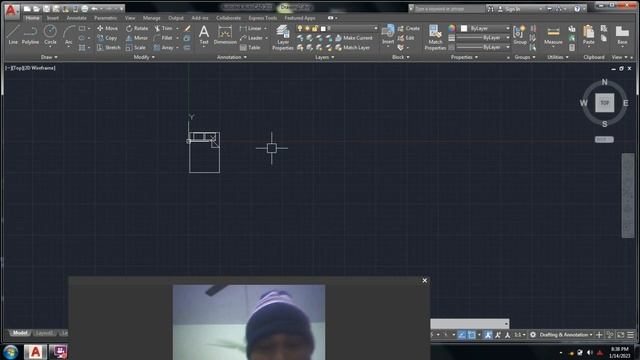Select the Line tool
This screenshot has width=640, height=360.
pyautogui.click(x=13, y=34)
